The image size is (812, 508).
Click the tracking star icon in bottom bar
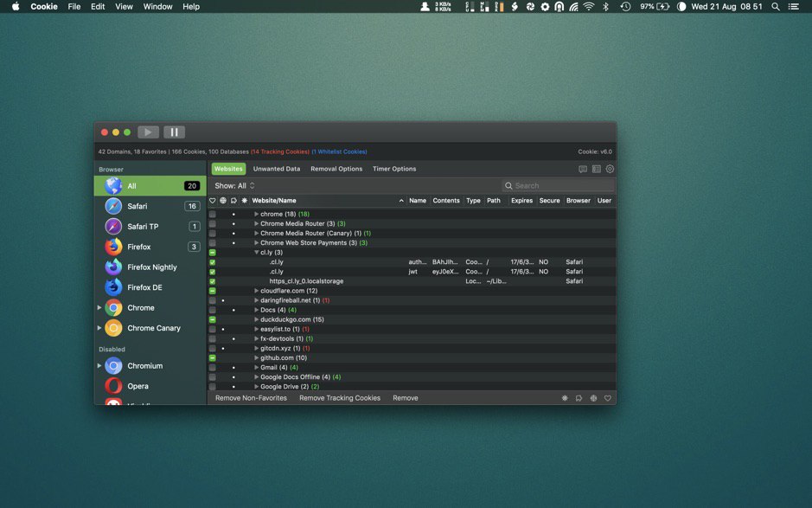(x=565, y=398)
